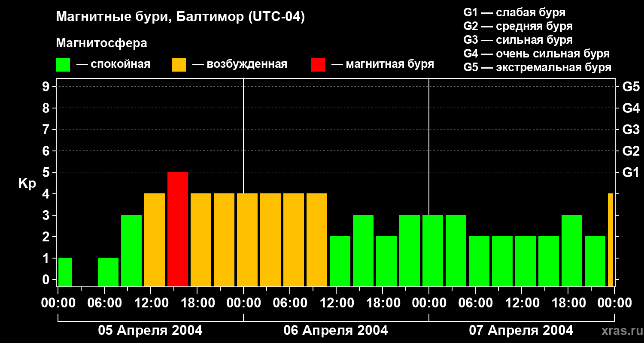Click the green спокойная legend swatch
Viewport: 644px width, 343px height.
click(x=63, y=65)
